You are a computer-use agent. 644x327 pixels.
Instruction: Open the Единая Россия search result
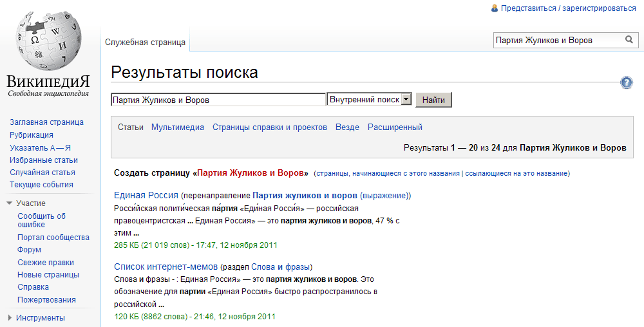pos(146,195)
